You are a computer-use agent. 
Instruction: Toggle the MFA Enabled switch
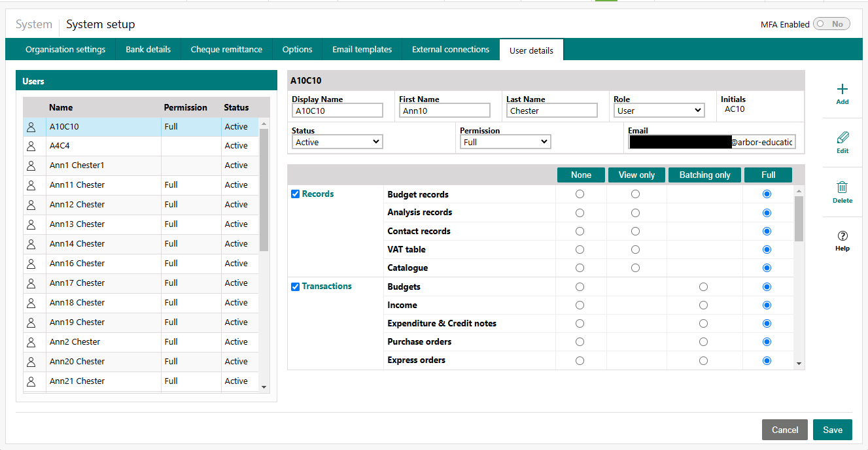831,24
